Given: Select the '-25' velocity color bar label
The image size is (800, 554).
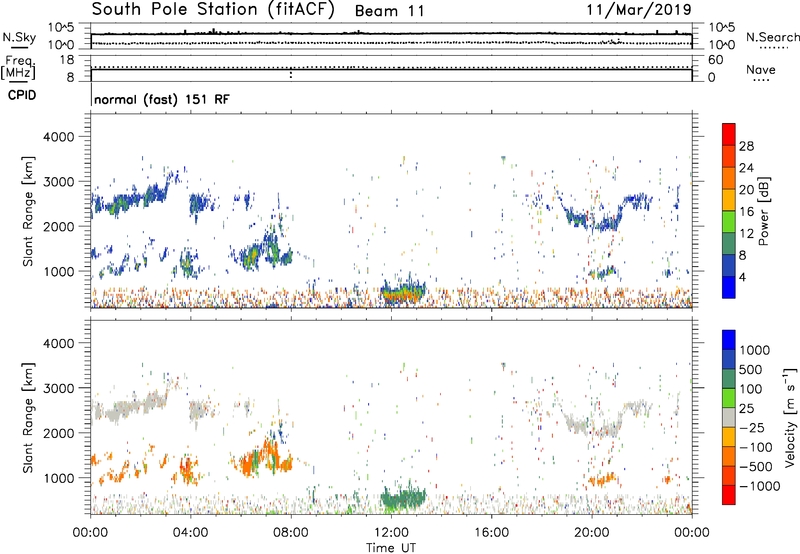Looking at the screenshot, I should click(x=752, y=427).
